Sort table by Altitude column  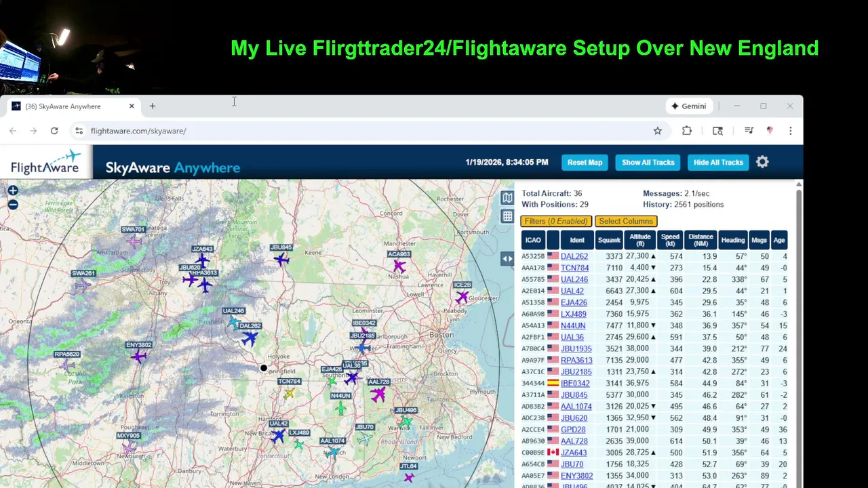[640, 240]
